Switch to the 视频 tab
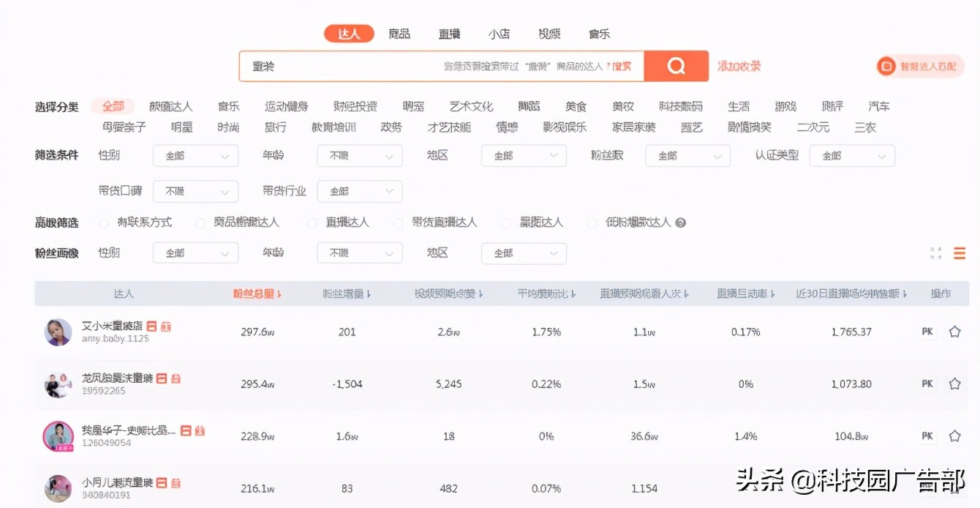 pyautogui.click(x=548, y=33)
